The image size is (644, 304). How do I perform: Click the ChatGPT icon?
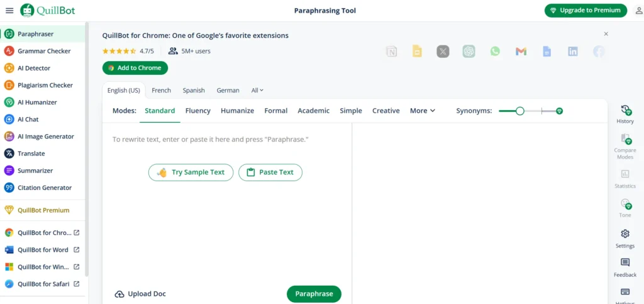point(469,52)
